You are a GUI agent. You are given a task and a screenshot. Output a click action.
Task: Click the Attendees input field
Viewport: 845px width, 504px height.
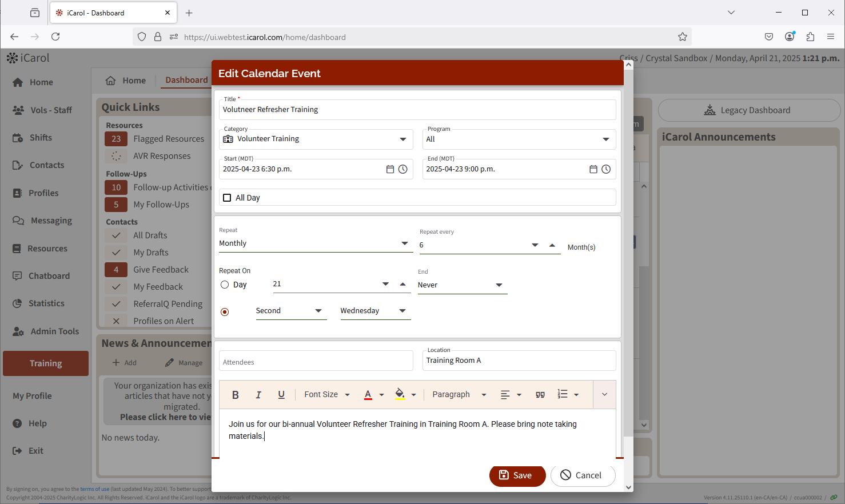tap(316, 362)
